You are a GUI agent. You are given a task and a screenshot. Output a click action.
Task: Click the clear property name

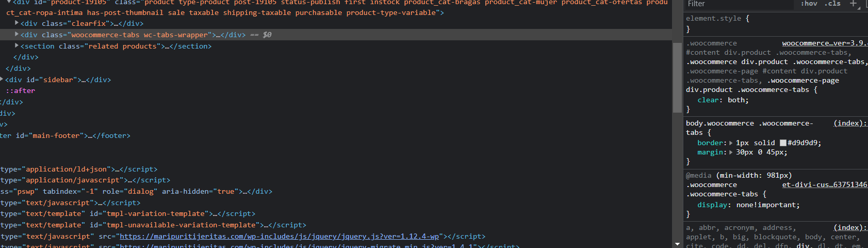[x=709, y=100]
